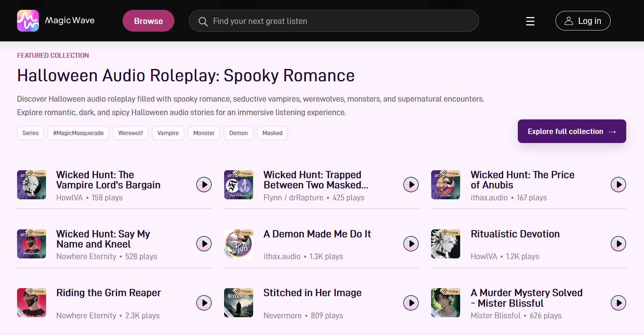This screenshot has height=335, width=644.
Task: Open A Murder Mystery Solved cover thumbnail
Action: click(446, 303)
